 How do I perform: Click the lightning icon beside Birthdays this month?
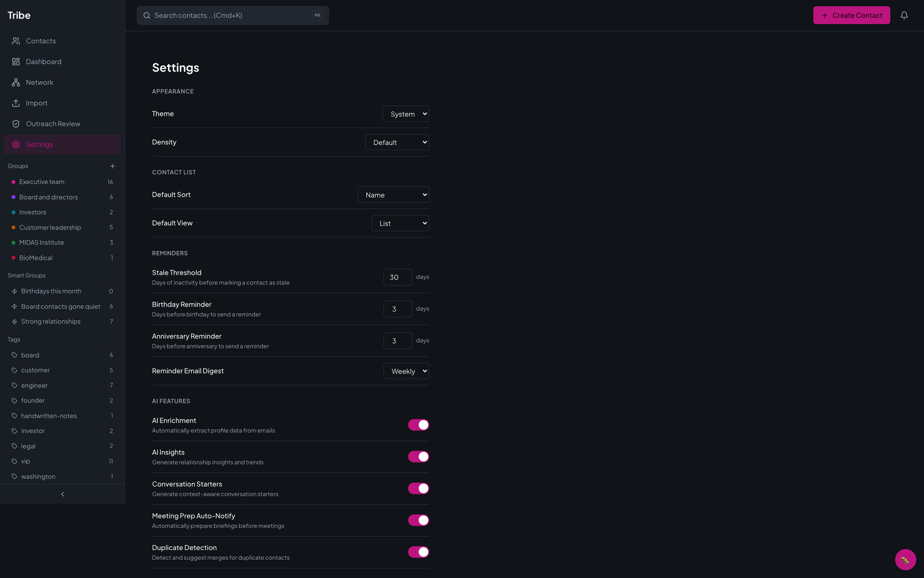(x=14, y=291)
